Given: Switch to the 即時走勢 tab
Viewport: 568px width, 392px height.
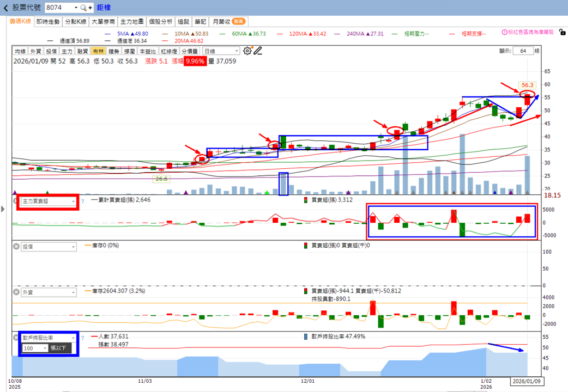Looking at the screenshot, I should coord(48,22).
